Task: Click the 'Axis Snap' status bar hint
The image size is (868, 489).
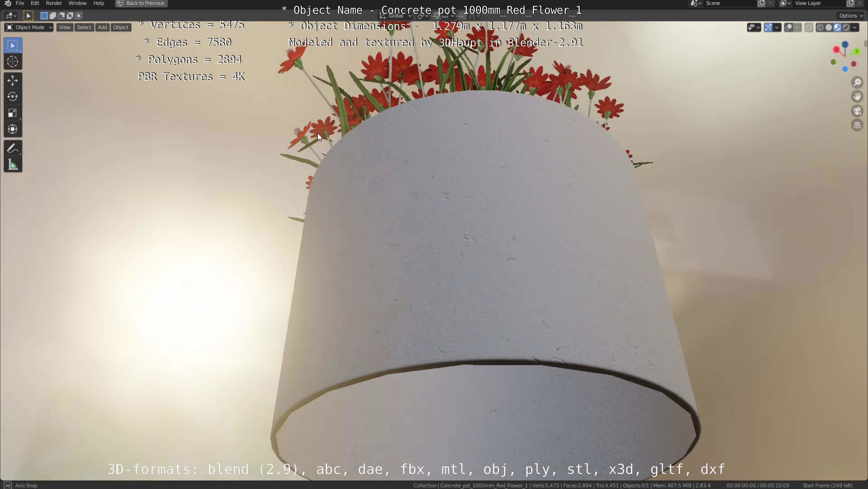Action: tap(26, 485)
